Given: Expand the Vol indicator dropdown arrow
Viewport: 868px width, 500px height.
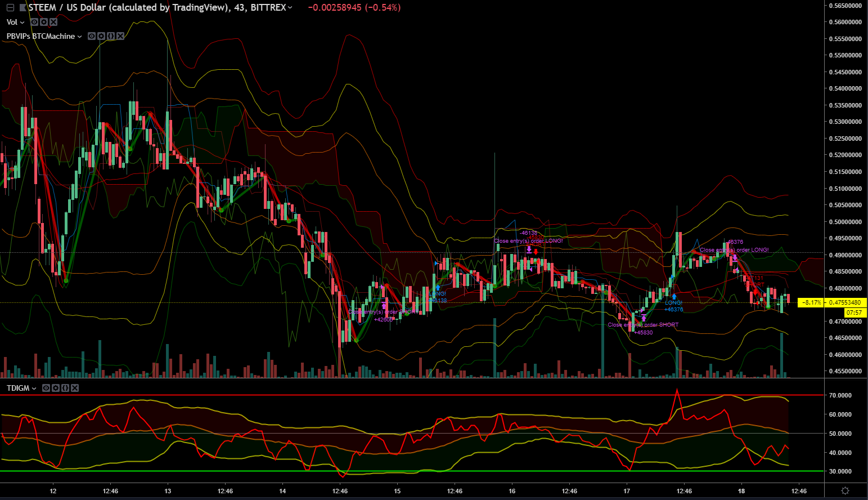Looking at the screenshot, I should (23, 23).
